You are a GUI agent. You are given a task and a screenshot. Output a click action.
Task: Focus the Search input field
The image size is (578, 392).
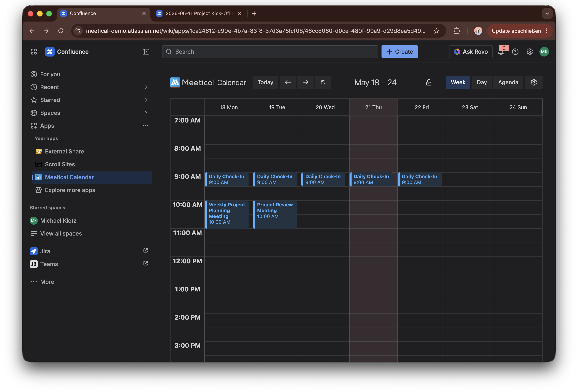click(x=270, y=52)
